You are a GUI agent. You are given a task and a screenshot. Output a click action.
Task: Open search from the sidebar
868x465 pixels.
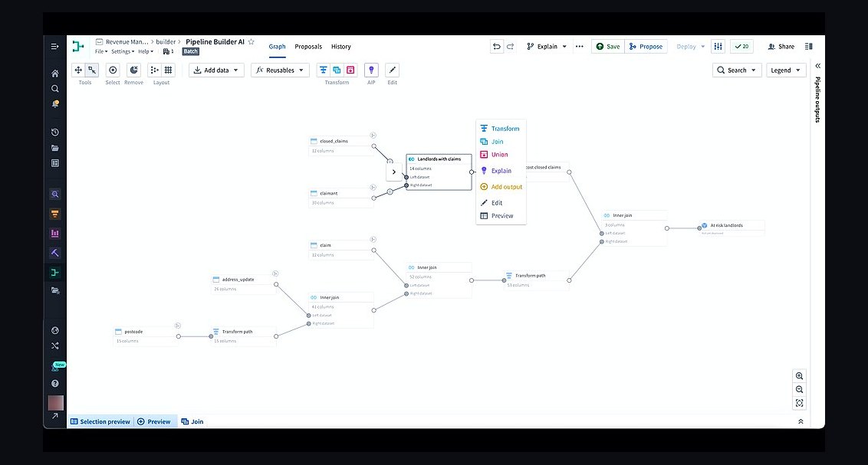[54, 88]
